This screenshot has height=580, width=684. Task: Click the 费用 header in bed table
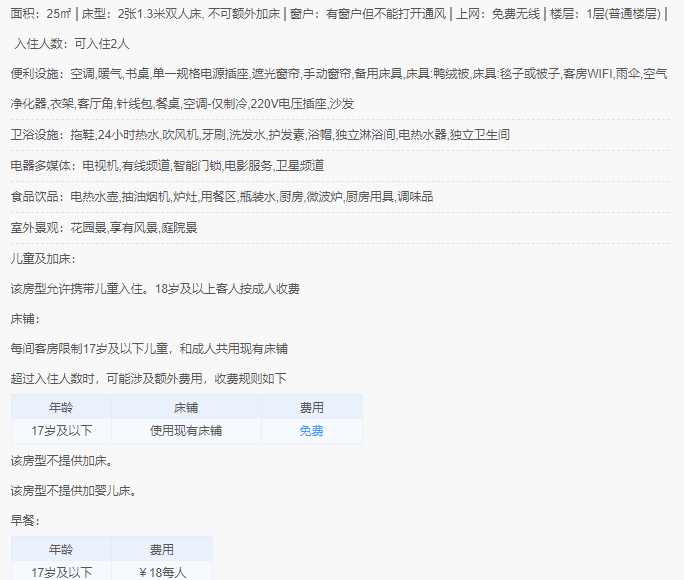coord(311,407)
